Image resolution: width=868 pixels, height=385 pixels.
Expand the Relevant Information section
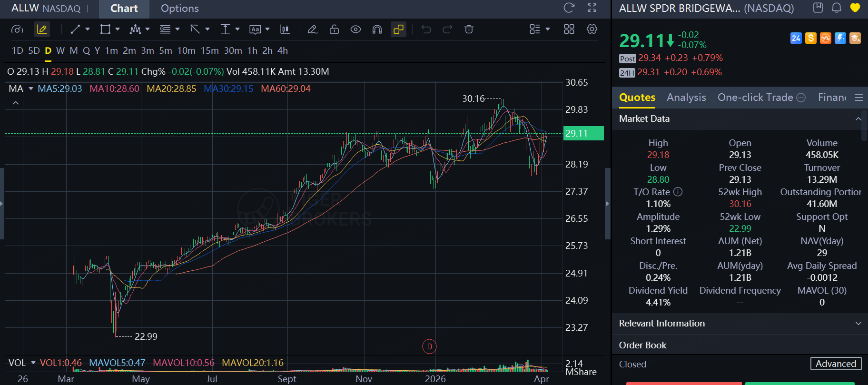click(858, 324)
